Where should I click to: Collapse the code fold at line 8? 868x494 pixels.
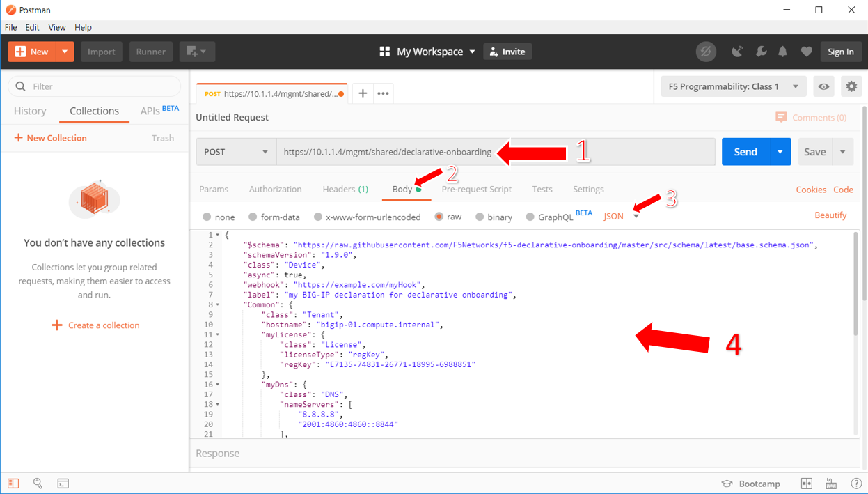(x=218, y=304)
